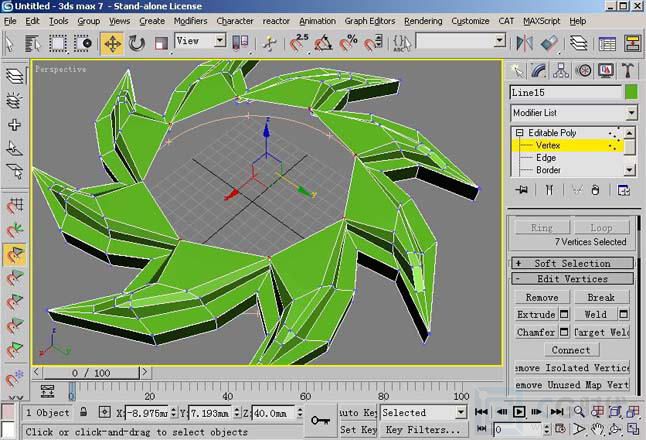Click the green object color swatch

pyautogui.click(x=631, y=92)
